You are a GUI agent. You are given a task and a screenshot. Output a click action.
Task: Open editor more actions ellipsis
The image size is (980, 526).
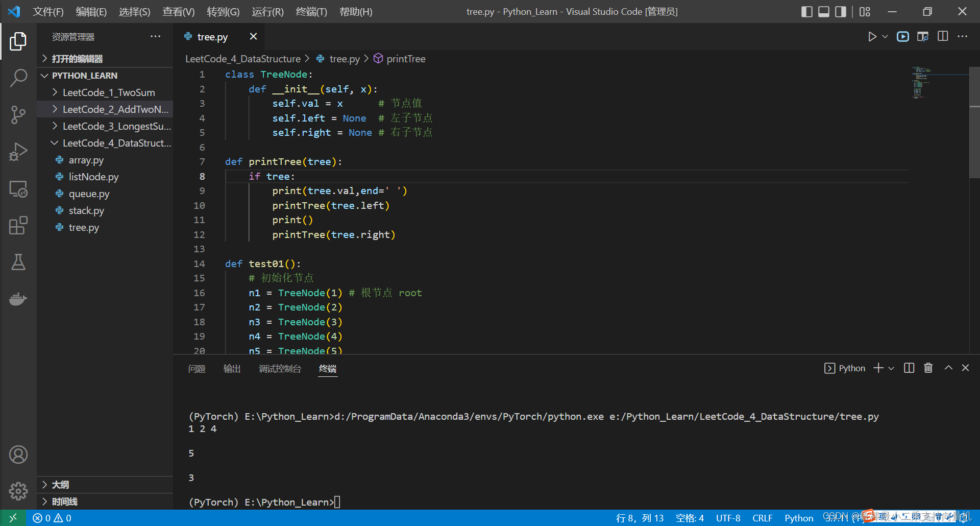[963, 37]
